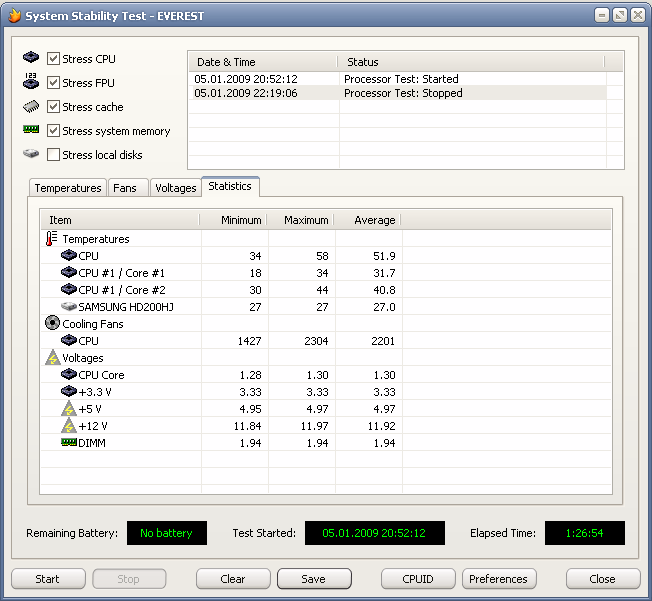The image size is (652, 601).
Task: Click the fan icon beside Cooling Fans
Action: (52, 323)
